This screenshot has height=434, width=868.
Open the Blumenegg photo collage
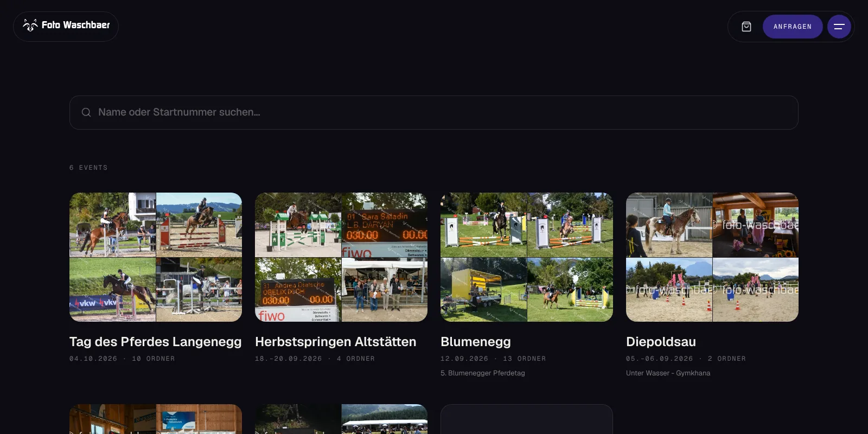coord(527,257)
